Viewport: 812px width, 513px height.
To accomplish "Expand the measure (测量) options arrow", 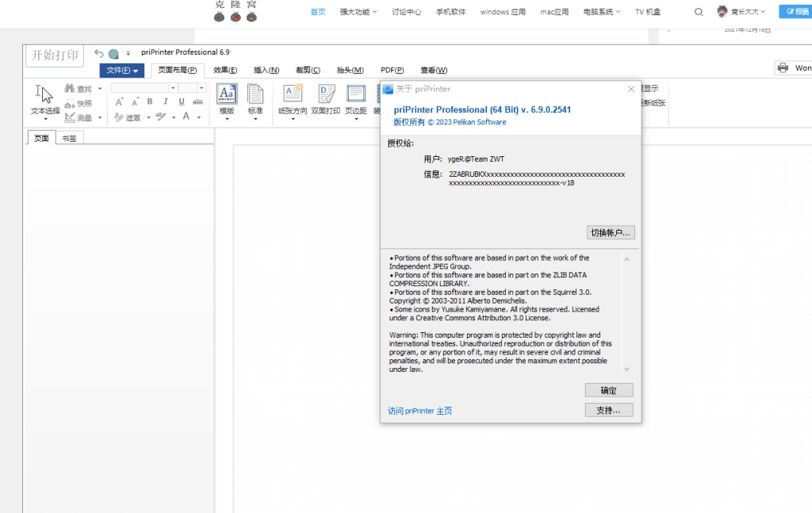I will [x=100, y=118].
